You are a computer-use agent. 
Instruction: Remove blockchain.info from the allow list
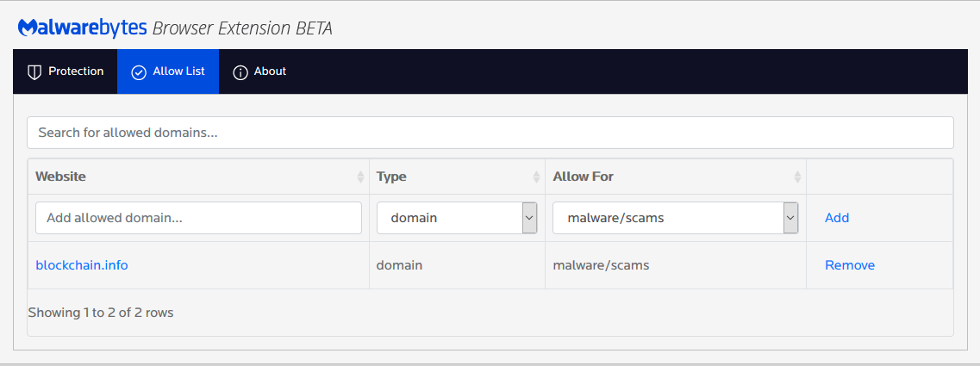[x=850, y=265]
